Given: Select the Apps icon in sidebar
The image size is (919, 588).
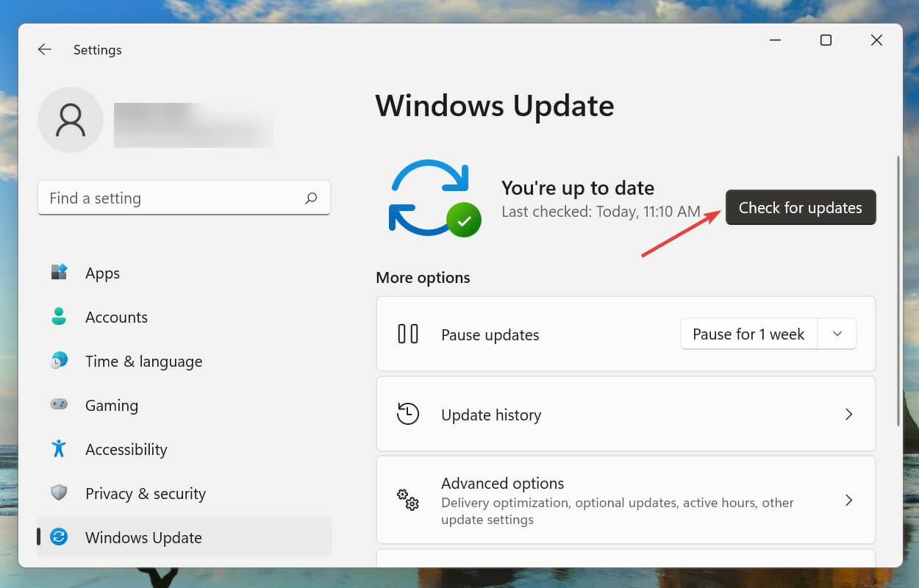Looking at the screenshot, I should (x=59, y=273).
